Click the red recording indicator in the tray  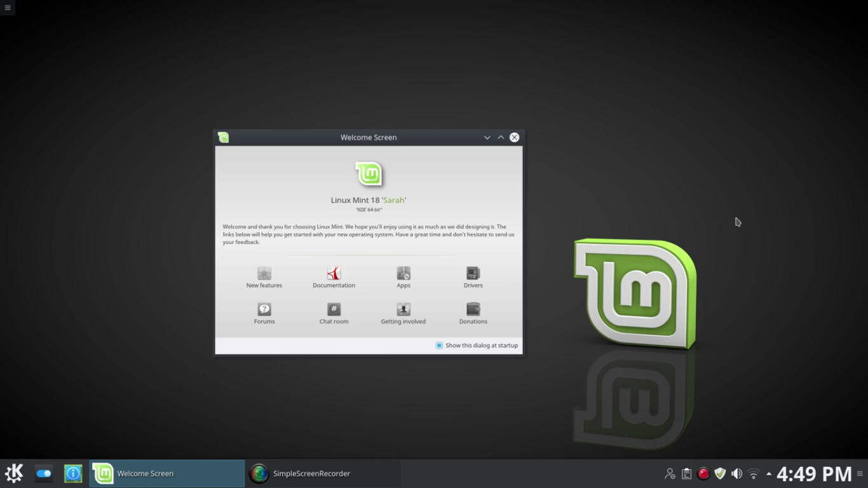pyautogui.click(x=703, y=473)
